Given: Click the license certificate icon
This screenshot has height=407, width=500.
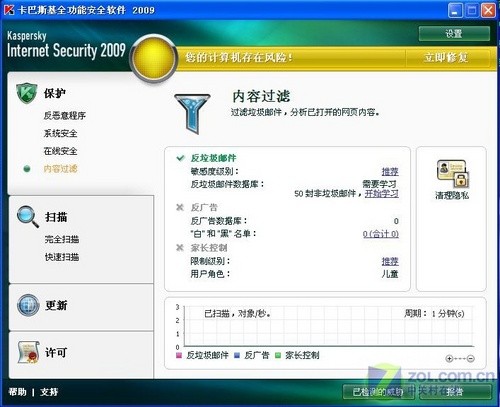Looking at the screenshot, I should (28, 352).
